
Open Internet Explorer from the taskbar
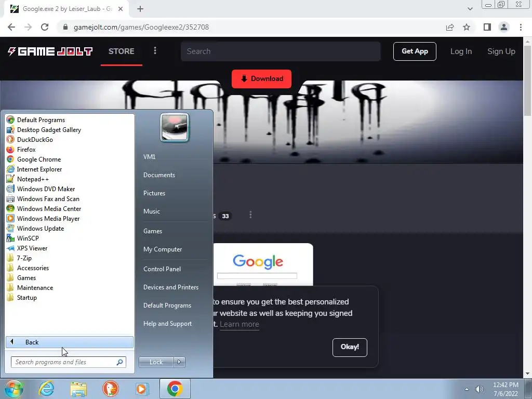pos(46,389)
